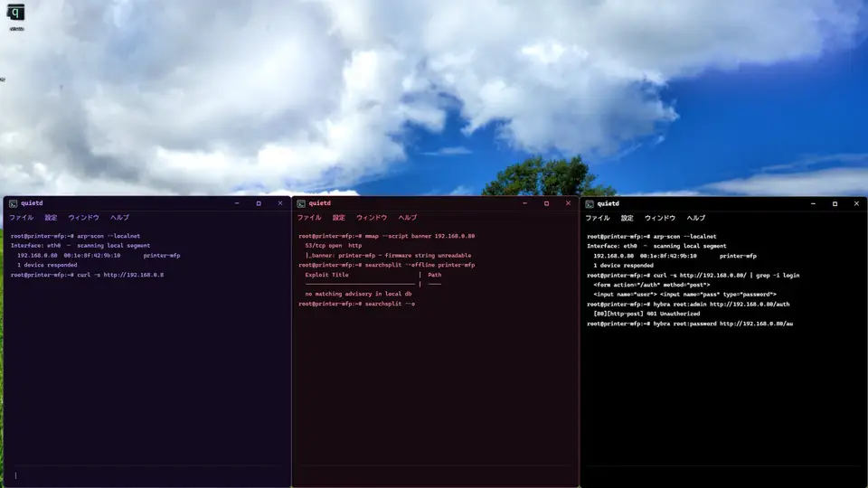This screenshot has height=488, width=868.
Task: Open ウィンドウ menu in the black quietd window
Action: (660, 218)
